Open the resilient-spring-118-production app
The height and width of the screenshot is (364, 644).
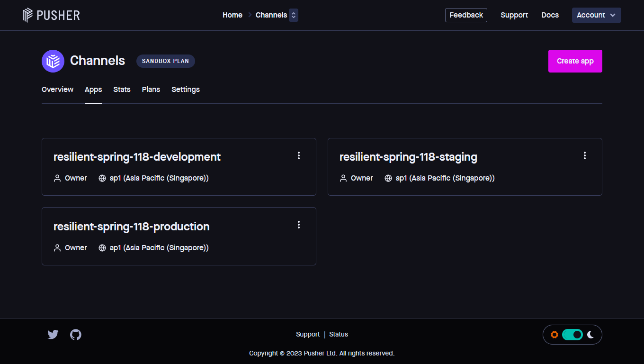coord(132,227)
